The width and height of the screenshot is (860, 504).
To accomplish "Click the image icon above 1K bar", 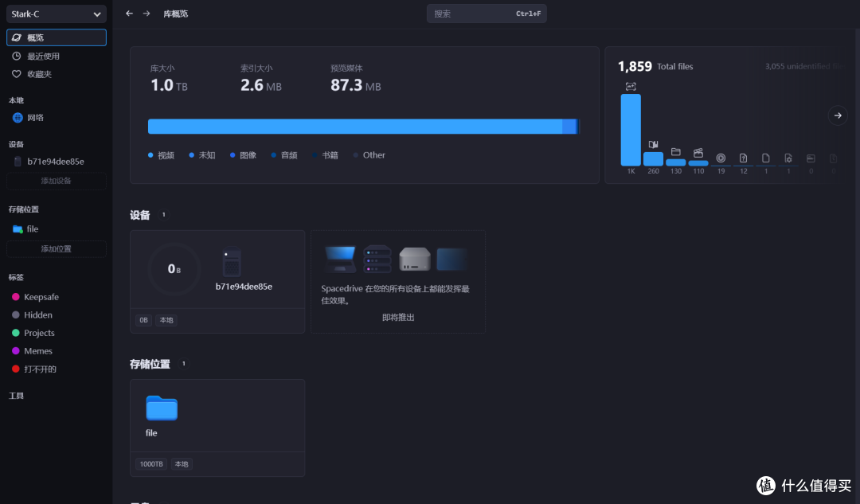I will coord(631,87).
